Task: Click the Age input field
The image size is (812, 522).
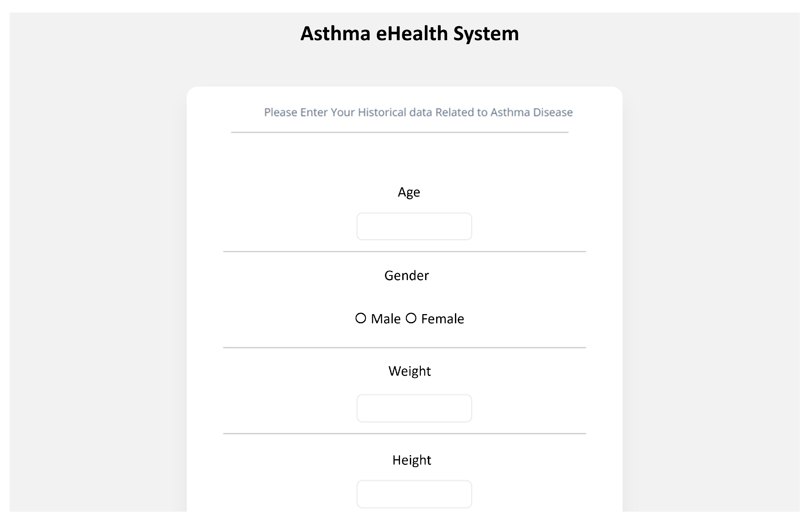Action: (x=414, y=226)
